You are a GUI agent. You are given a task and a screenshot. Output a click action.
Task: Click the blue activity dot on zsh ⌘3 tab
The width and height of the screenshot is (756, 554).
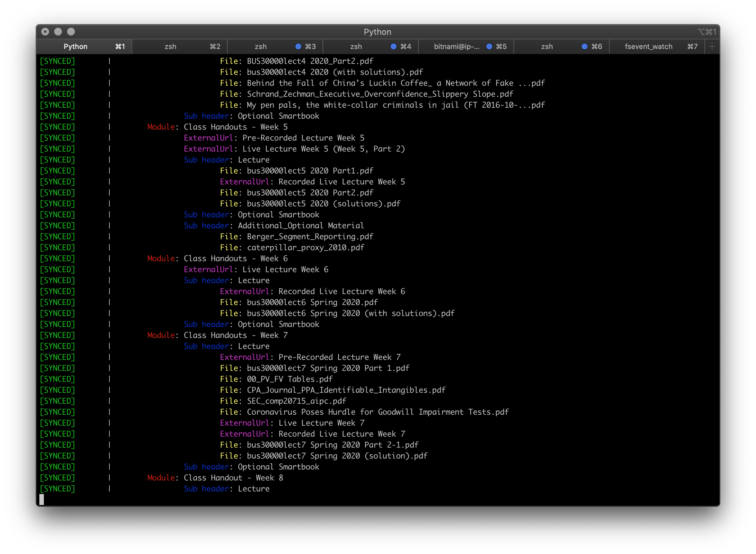click(298, 47)
